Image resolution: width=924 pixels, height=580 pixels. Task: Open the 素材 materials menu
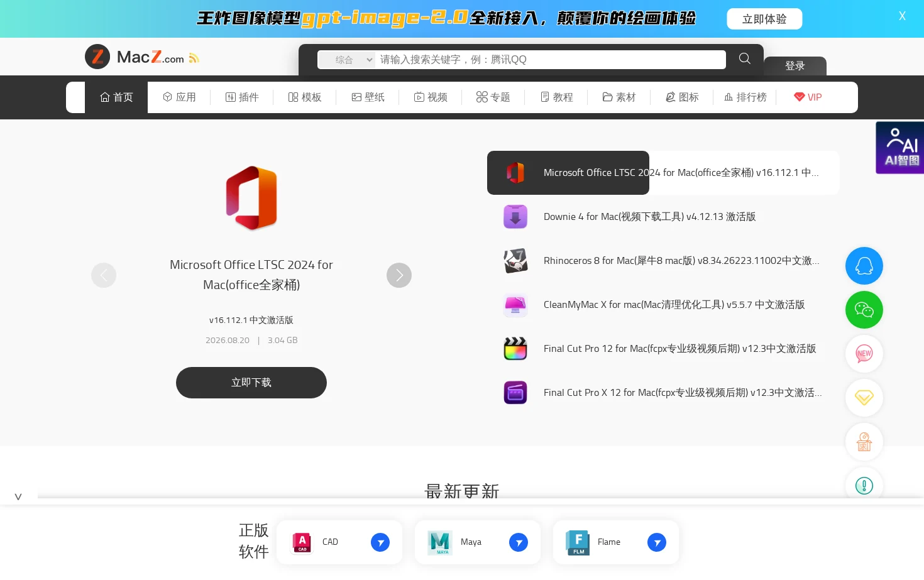coord(619,97)
